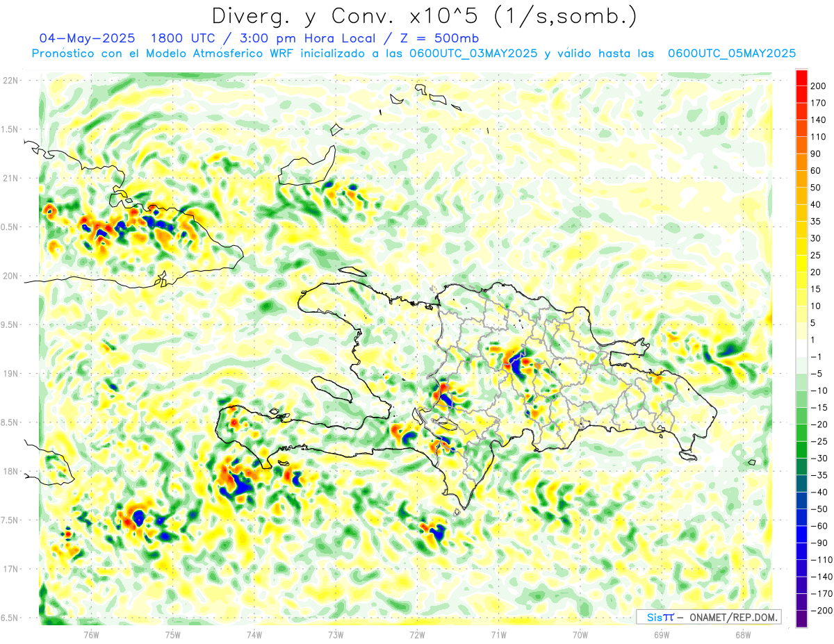This screenshot has height=644, width=834.
Task: Click the '20N' latitude label
Action: pyautogui.click(x=10, y=276)
